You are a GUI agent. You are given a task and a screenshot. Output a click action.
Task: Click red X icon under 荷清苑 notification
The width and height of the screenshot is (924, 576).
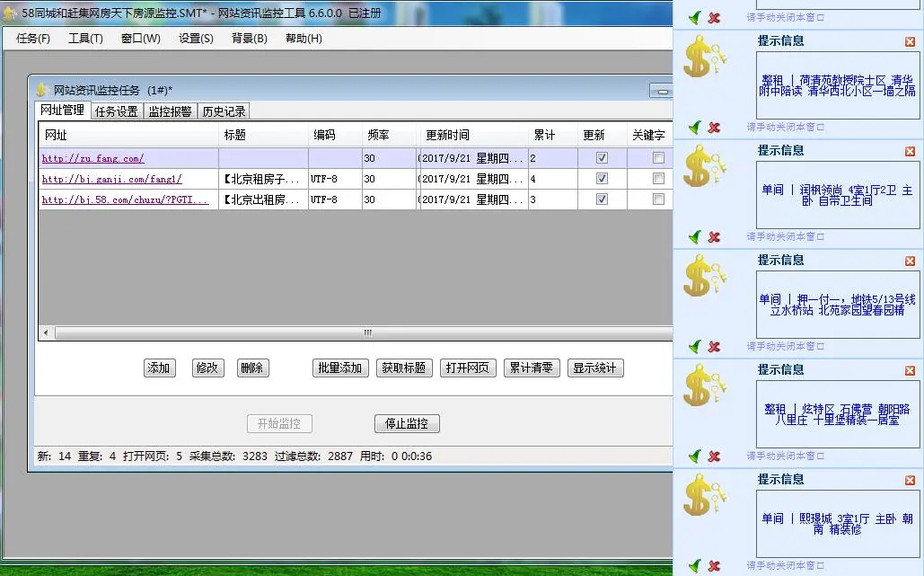(x=714, y=128)
